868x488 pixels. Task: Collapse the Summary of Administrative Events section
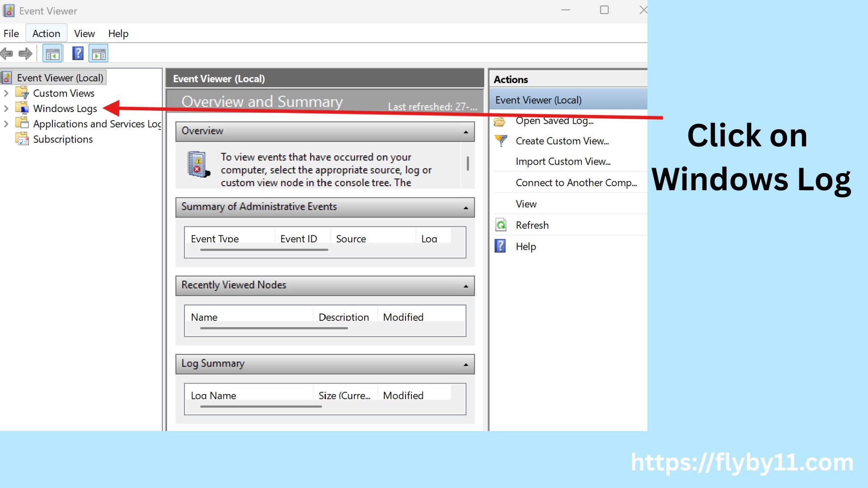pos(466,207)
